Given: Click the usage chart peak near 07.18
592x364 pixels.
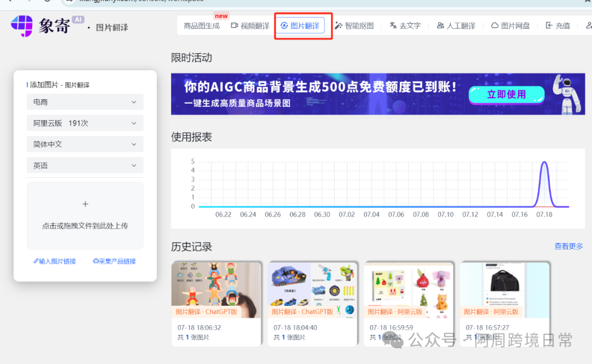Looking at the screenshot, I should (x=544, y=162).
